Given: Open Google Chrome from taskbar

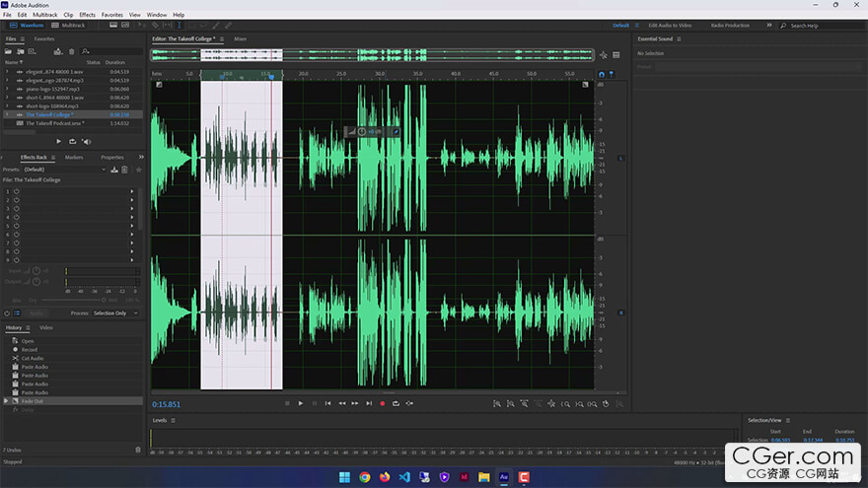Looking at the screenshot, I should coord(365,477).
